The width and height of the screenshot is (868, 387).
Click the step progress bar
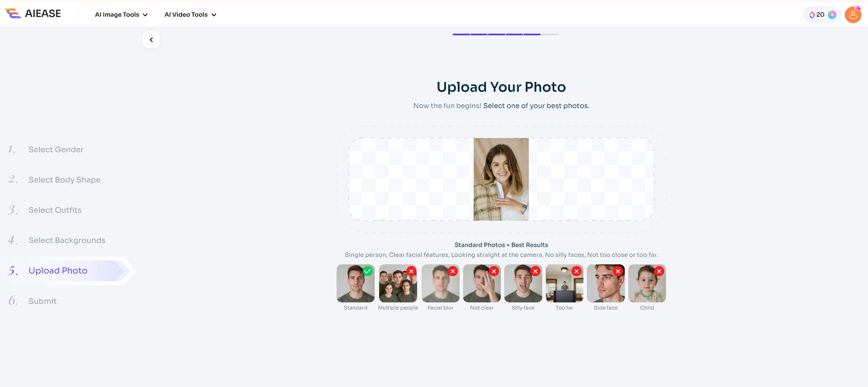point(505,34)
